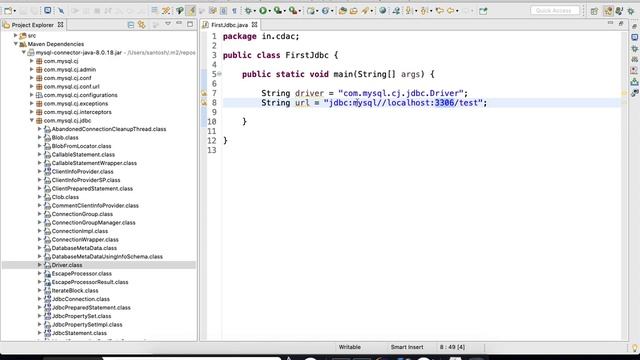Click the Coverage launch icon
The height and width of the screenshot is (360, 640).
pyautogui.click(x=278, y=11)
